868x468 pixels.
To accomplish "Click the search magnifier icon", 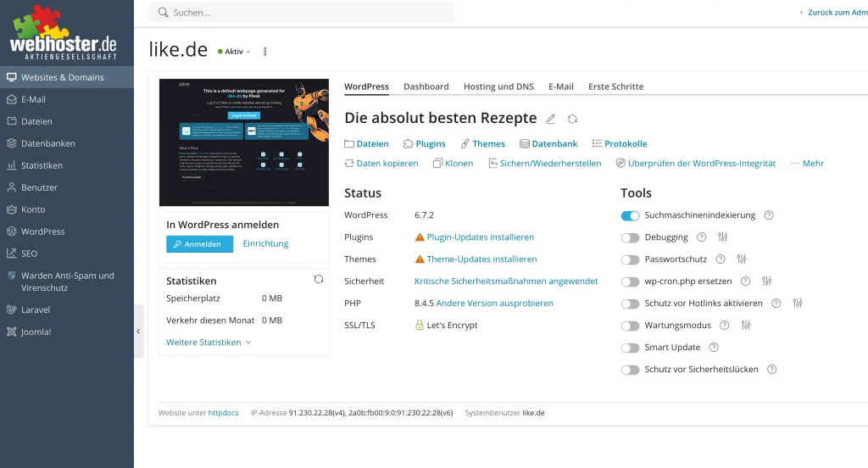I will tap(163, 12).
